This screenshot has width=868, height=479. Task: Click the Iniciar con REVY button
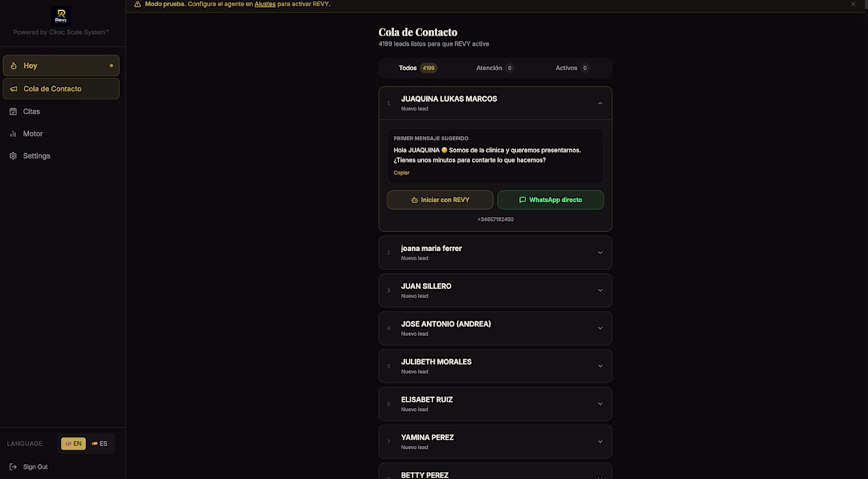tap(440, 200)
